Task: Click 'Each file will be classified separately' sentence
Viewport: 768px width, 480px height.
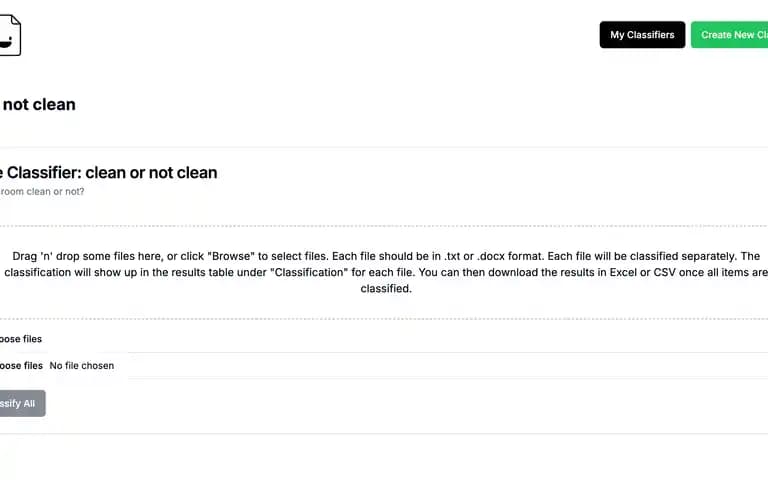Action: click(642, 256)
